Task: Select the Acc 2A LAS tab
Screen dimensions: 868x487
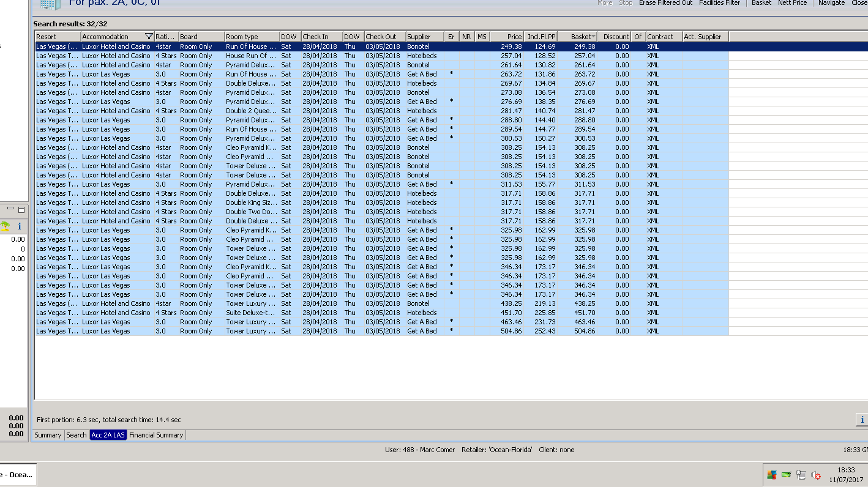Action: [x=108, y=435]
